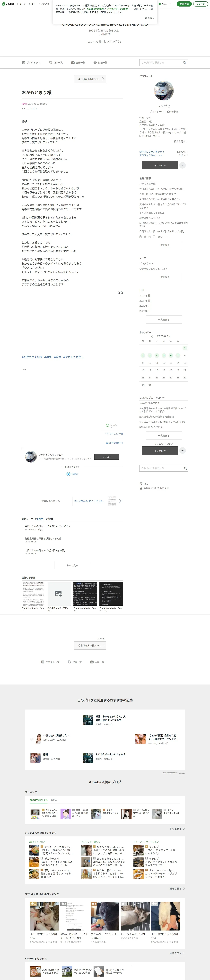This screenshot has height=980, width=210.
Task: Open bottom ブログトップ navigation item
Action: coord(50,662)
